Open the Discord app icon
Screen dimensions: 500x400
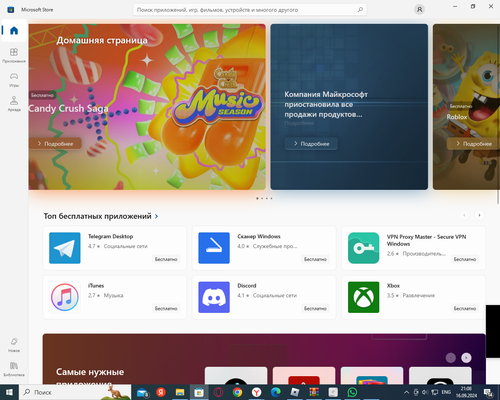214,297
